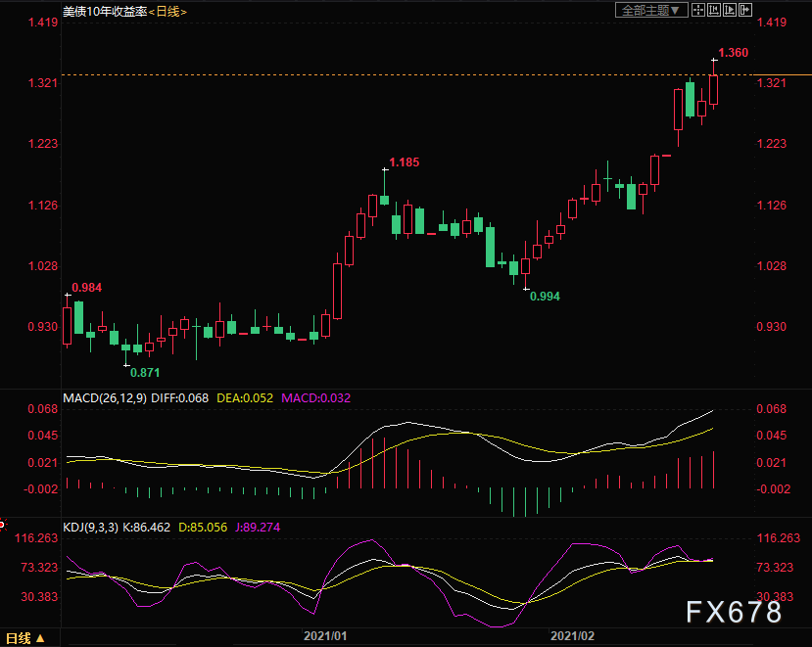Screen dimensions: 812x647
Task: Click the 0.871 low price label
Action: [145, 373]
